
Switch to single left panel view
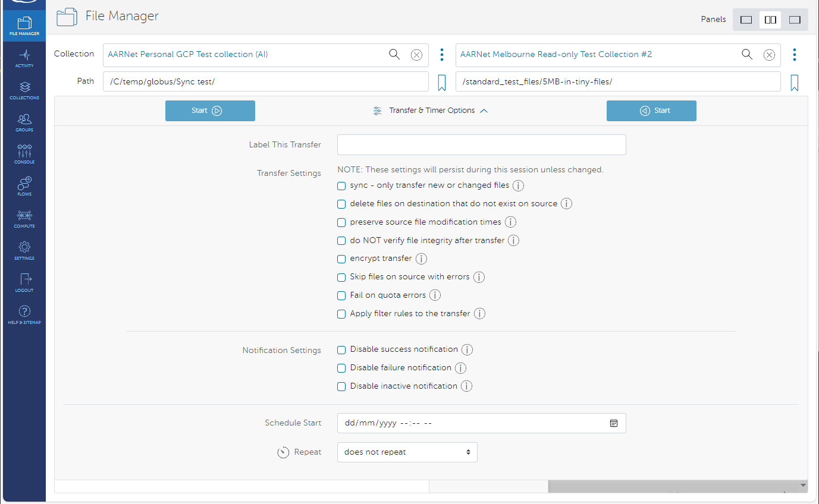coord(746,20)
